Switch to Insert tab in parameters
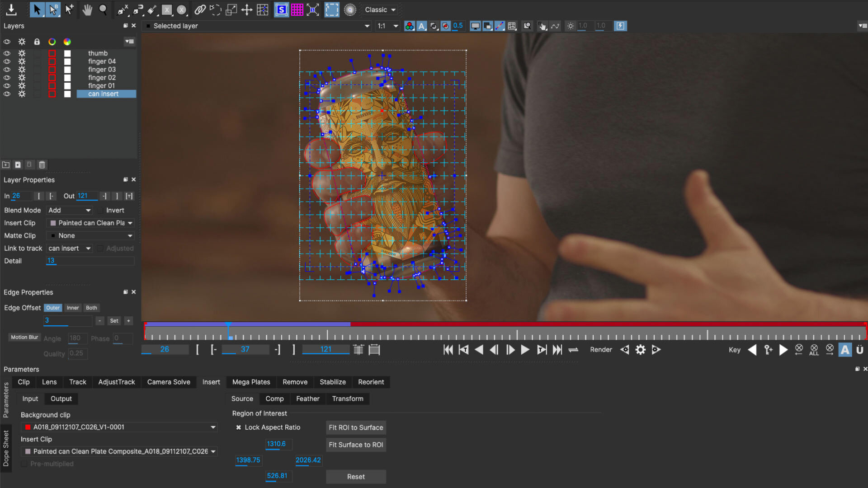 coord(211,382)
